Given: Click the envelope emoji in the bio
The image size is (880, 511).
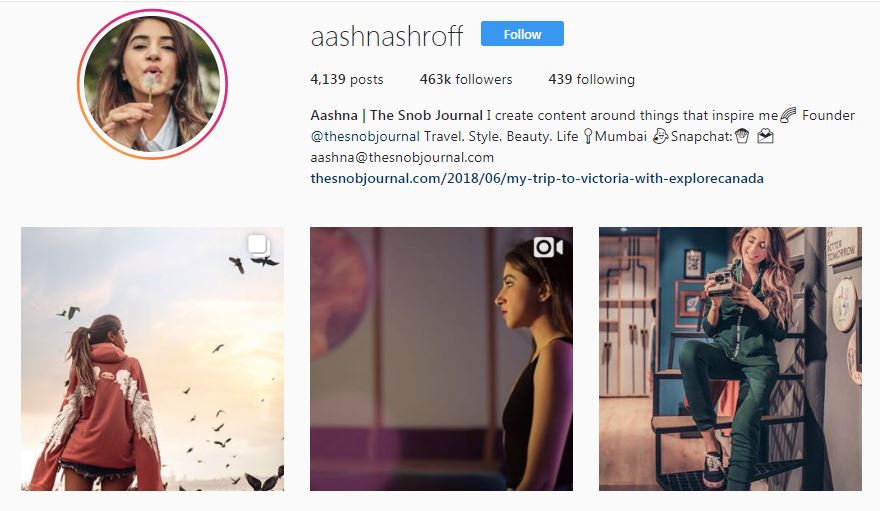Looking at the screenshot, I should click(766, 136).
